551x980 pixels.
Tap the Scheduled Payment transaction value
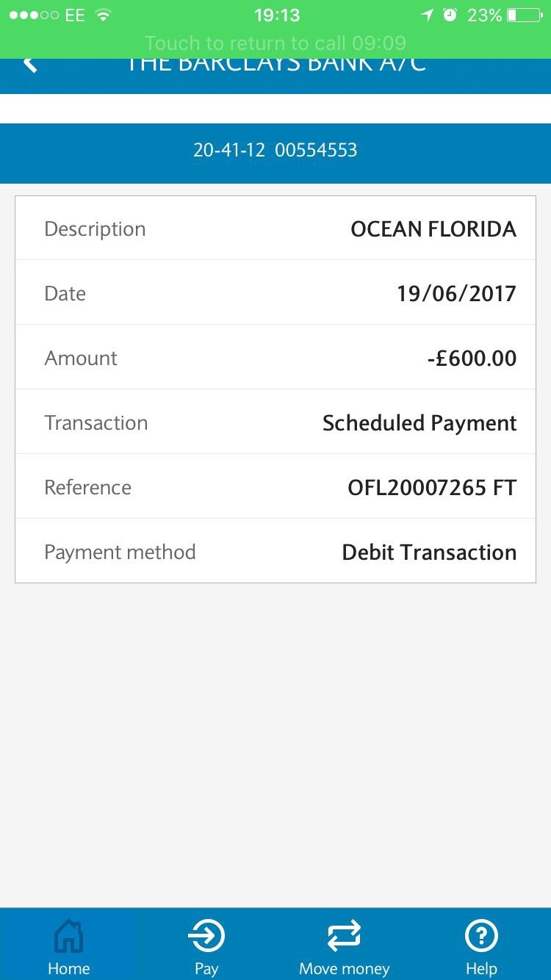(419, 423)
